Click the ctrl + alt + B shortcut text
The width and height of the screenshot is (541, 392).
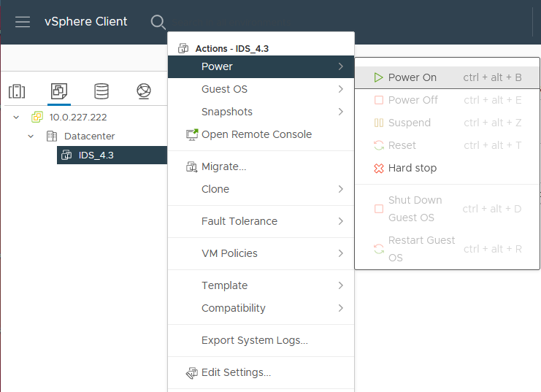[x=492, y=77]
